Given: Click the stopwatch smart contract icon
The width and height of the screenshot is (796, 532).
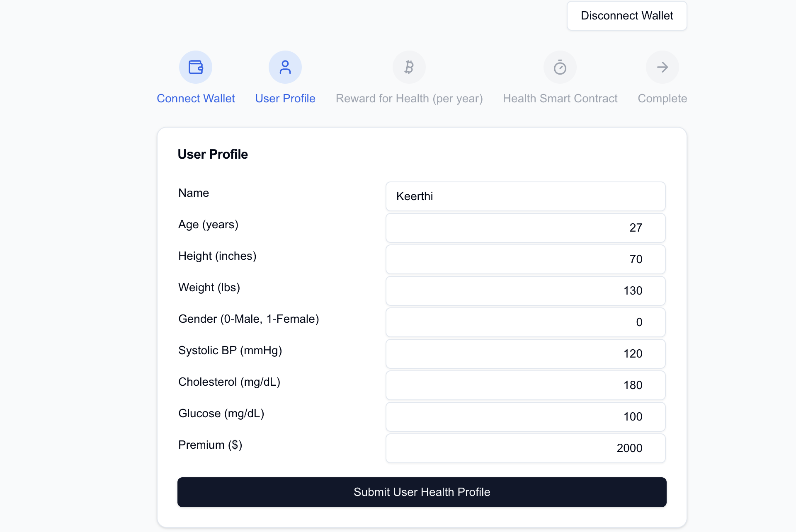Looking at the screenshot, I should (560, 67).
